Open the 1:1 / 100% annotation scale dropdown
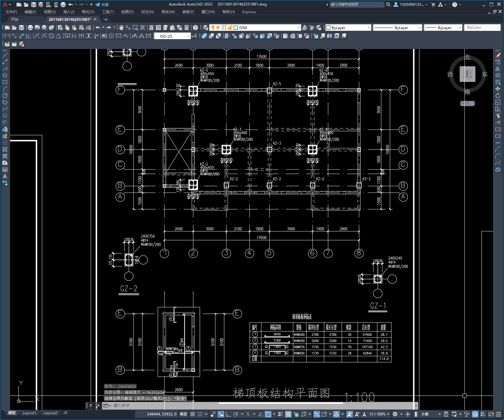504x420 pixels. [380, 414]
